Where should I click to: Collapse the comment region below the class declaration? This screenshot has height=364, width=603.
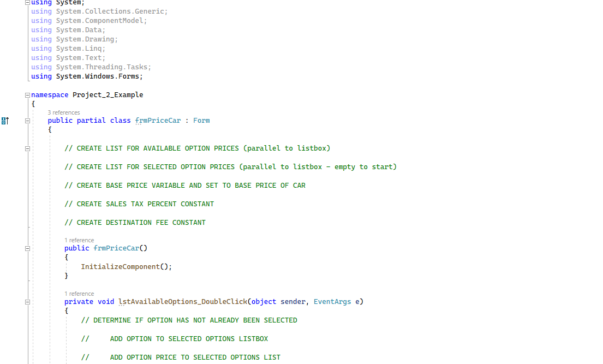click(26, 148)
